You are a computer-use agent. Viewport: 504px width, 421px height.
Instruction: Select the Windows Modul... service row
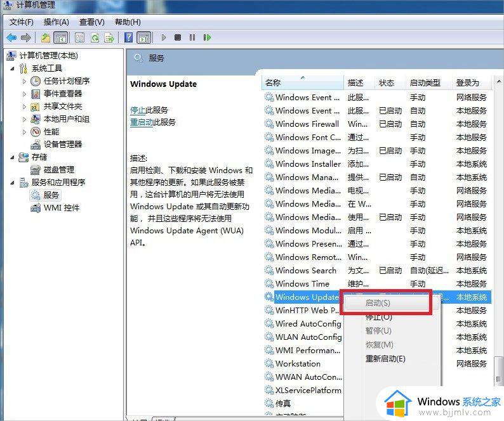coord(377,231)
